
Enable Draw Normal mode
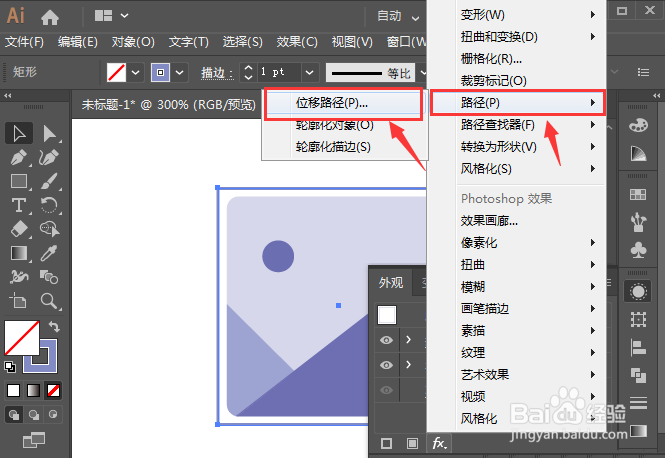(14, 414)
